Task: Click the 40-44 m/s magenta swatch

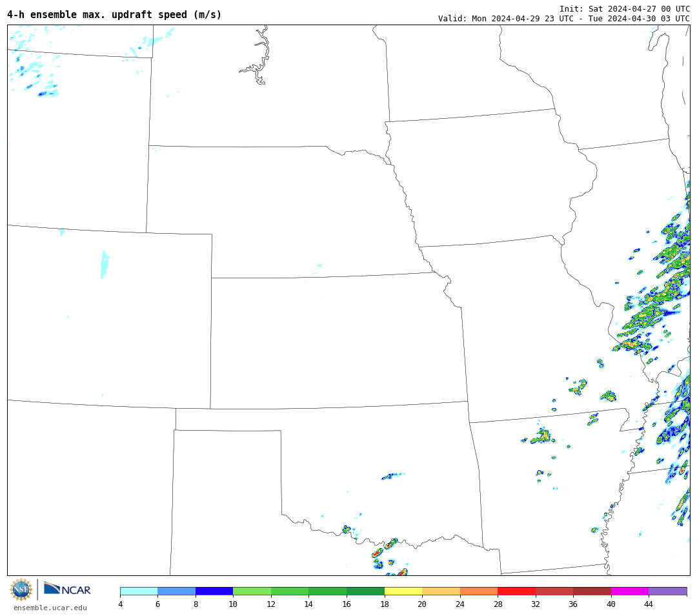Action: click(x=630, y=591)
